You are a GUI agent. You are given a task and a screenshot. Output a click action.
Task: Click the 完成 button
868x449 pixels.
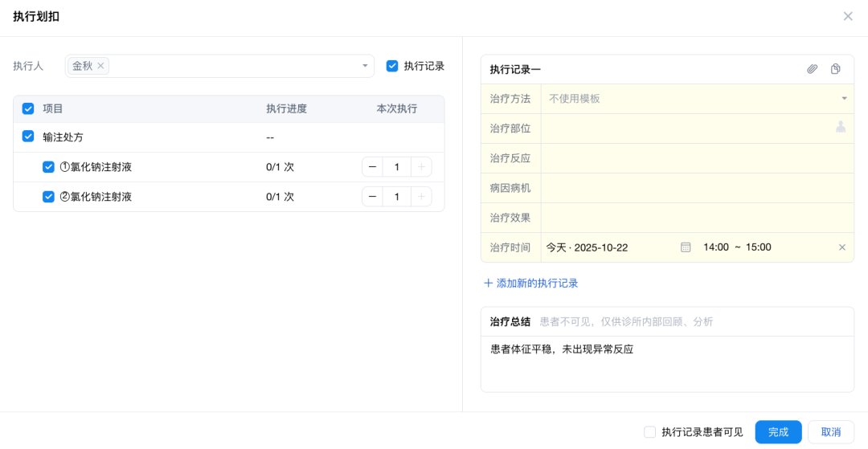tap(778, 432)
